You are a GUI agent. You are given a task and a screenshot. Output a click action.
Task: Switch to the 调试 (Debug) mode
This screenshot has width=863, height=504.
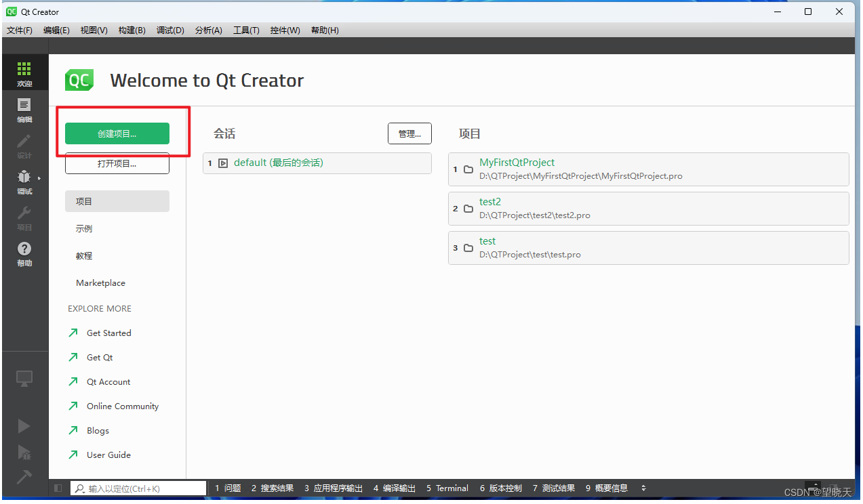pos(24,182)
